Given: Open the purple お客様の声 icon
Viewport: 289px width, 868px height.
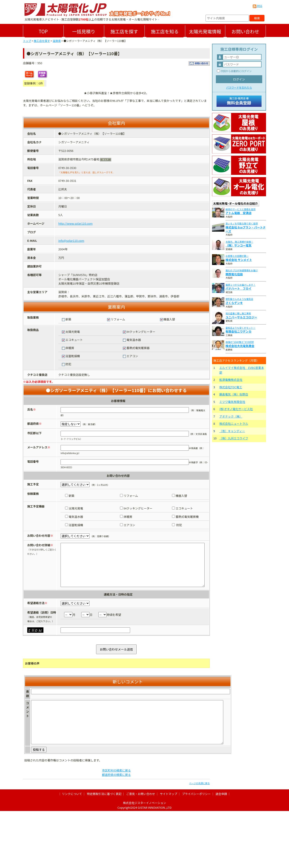Looking at the screenshot, I should 42,74.
